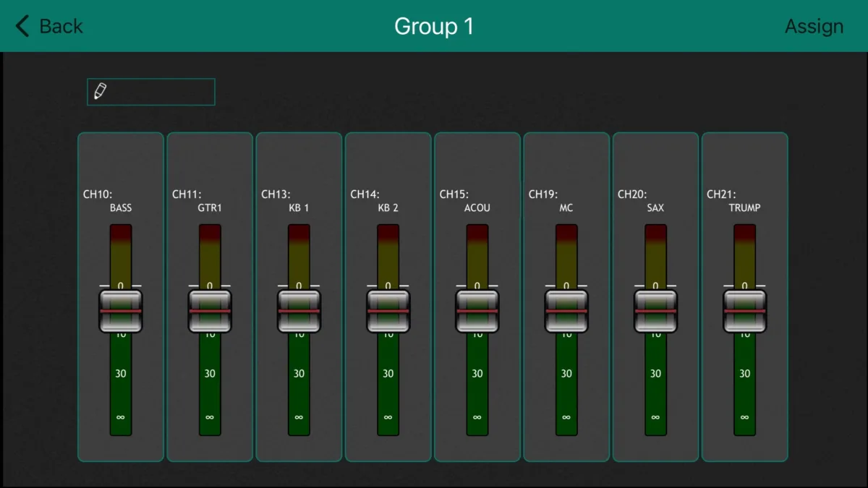Select the SAX channel label
Image resolution: width=868 pixels, height=488 pixels.
[655, 208]
